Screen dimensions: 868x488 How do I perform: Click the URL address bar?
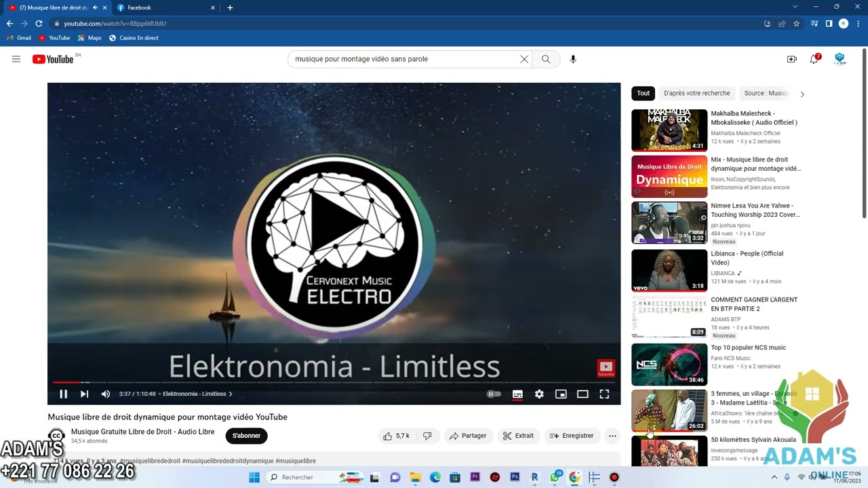click(x=407, y=23)
